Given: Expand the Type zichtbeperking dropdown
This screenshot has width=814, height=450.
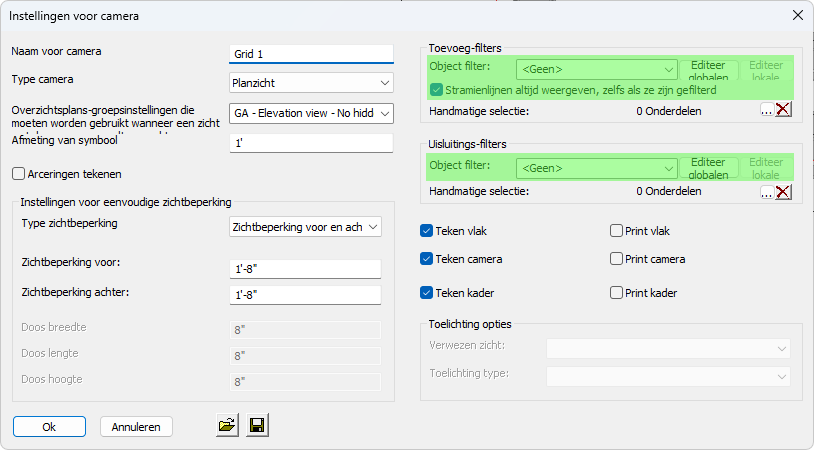Looking at the screenshot, I should (x=305, y=227).
